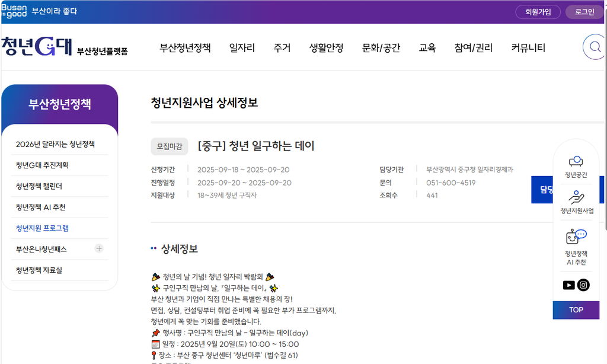This screenshot has height=364, width=607.
Task: Click the 부산이라 좋다 slogan
Action: point(54,11)
